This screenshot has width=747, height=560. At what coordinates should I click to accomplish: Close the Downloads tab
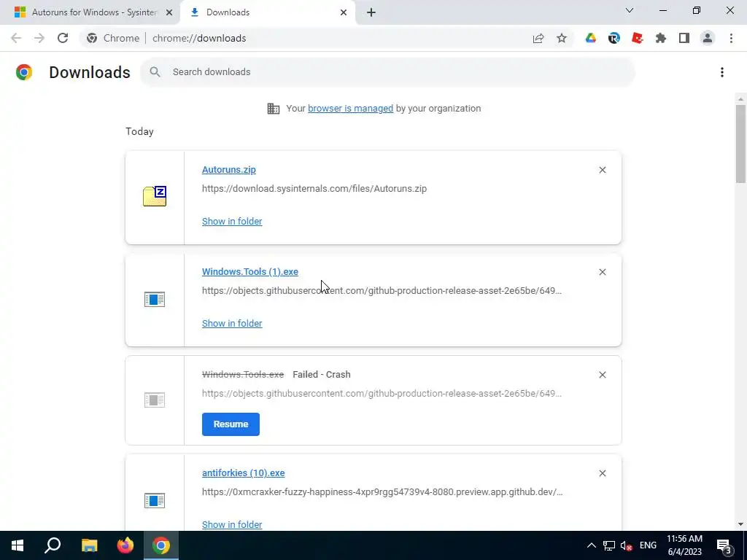[x=344, y=12]
